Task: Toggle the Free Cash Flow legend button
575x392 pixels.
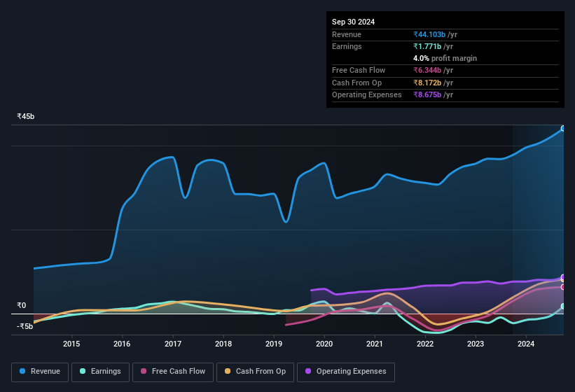Action: pos(173,372)
